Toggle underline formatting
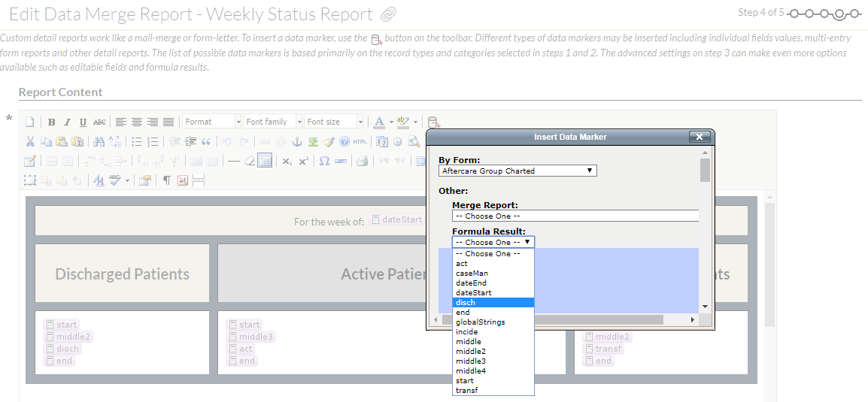 (83, 122)
